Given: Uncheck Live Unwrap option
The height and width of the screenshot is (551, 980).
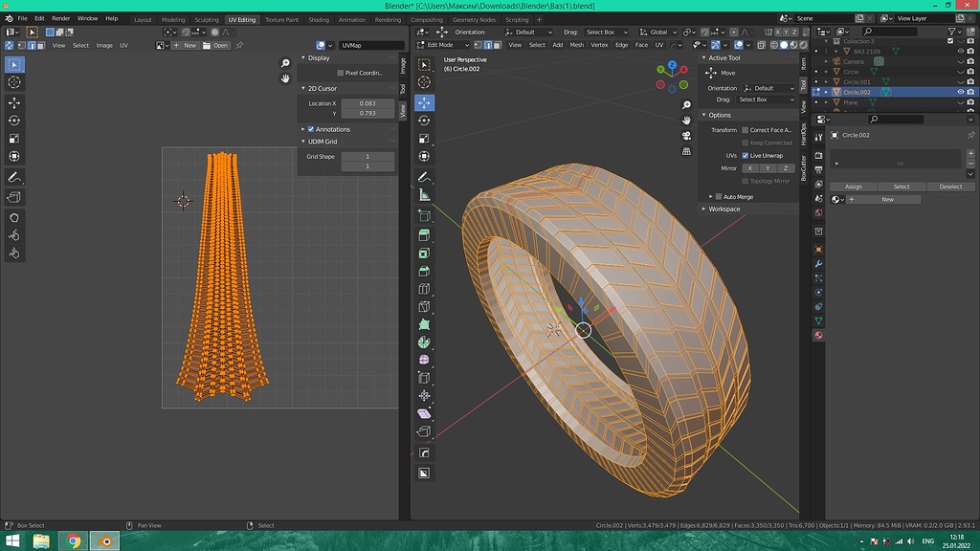Looking at the screenshot, I should click(745, 156).
